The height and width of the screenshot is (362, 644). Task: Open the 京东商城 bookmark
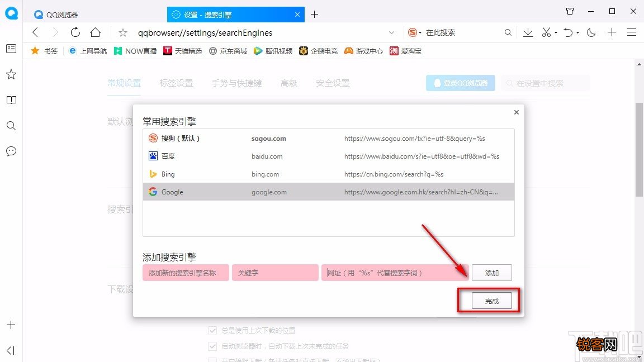(x=228, y=51)
